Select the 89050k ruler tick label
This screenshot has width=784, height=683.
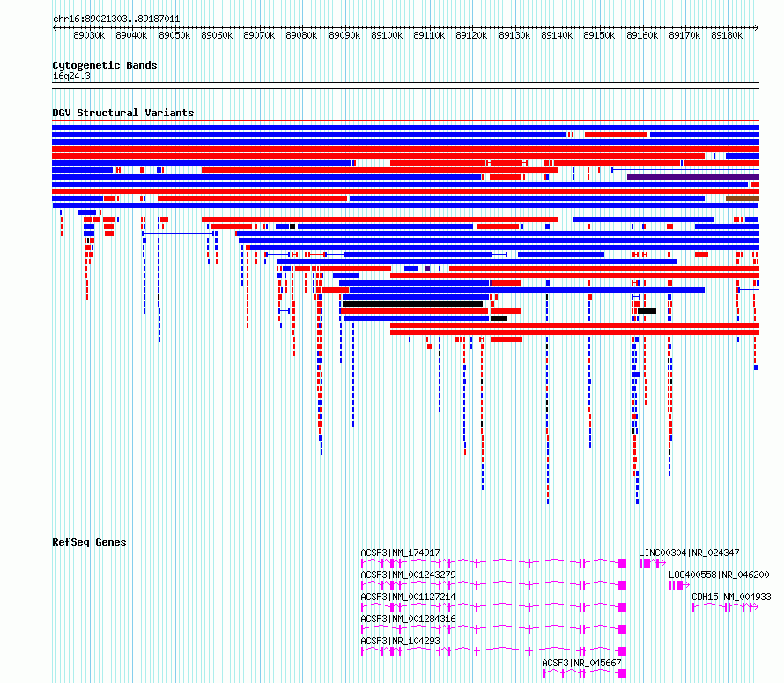click(x=174, y=35)
